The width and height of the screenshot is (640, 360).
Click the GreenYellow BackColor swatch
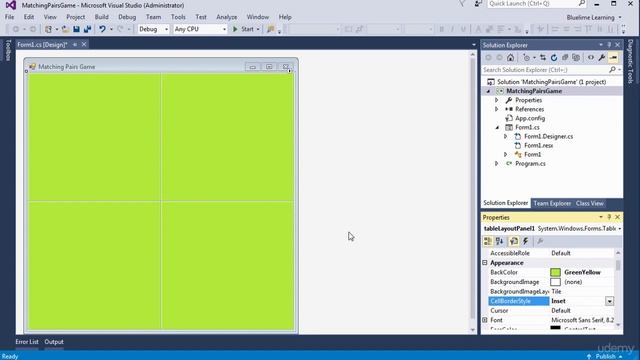tap(555, 272)
